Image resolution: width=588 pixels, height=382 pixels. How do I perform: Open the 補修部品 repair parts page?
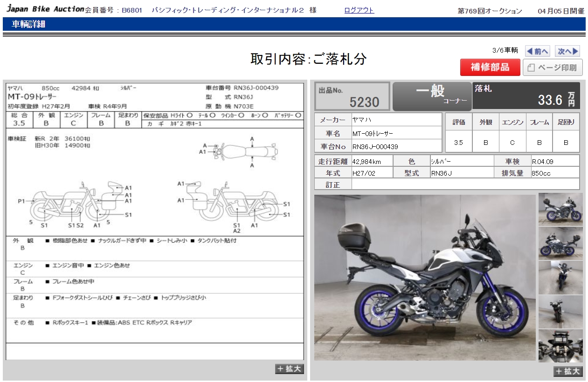pyautogui.click(x=490, y=68)
